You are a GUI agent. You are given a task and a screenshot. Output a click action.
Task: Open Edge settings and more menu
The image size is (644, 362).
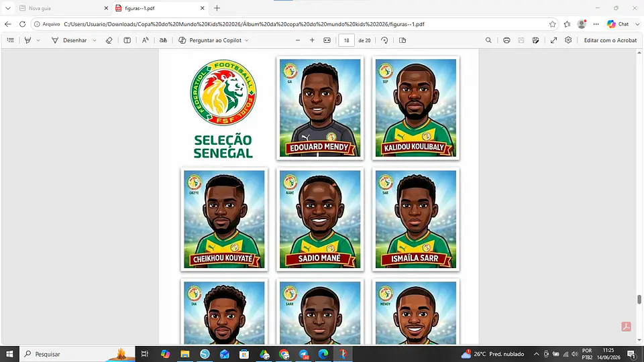[x=596, y=24]
